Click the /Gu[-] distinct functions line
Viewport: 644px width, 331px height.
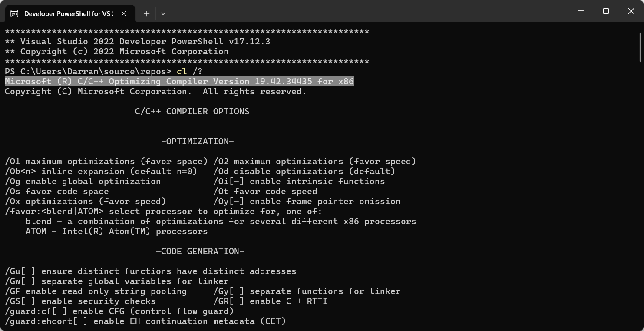click(151, 271)
